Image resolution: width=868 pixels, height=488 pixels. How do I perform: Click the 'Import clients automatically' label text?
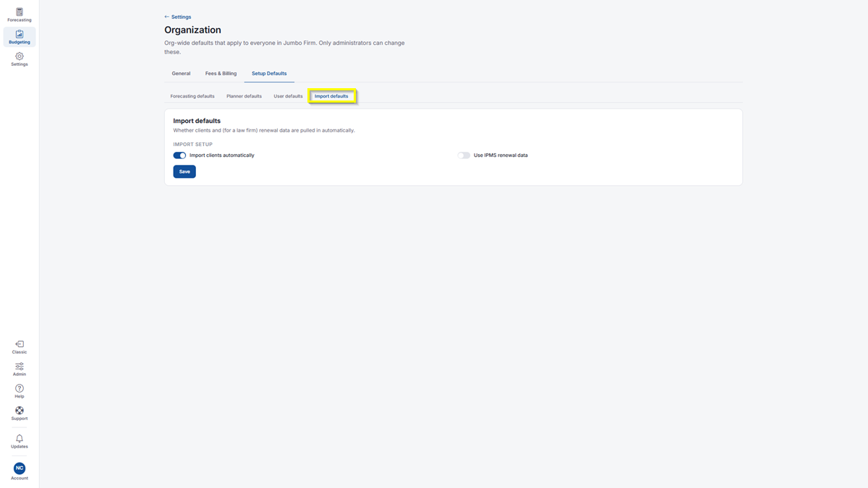pos(222,155)
